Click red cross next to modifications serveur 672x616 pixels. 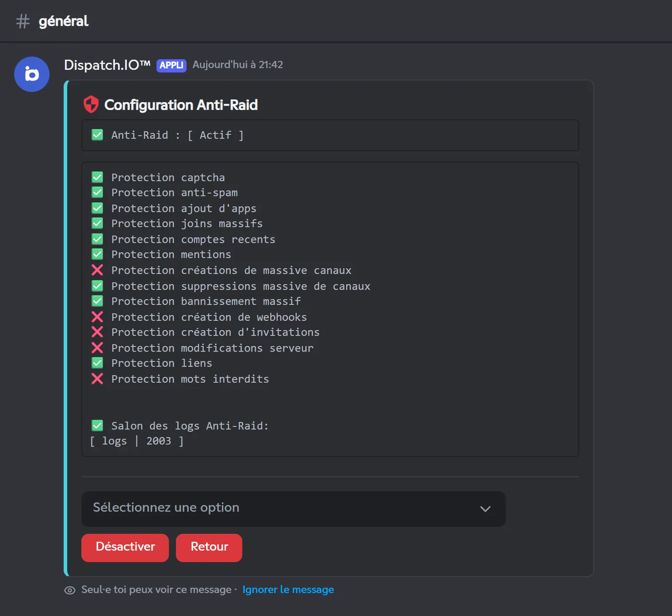pyautogui.click(x=97, y=348)
